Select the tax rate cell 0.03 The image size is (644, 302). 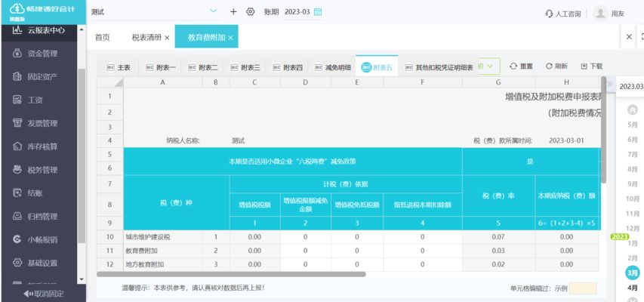[x=498, y=251]
